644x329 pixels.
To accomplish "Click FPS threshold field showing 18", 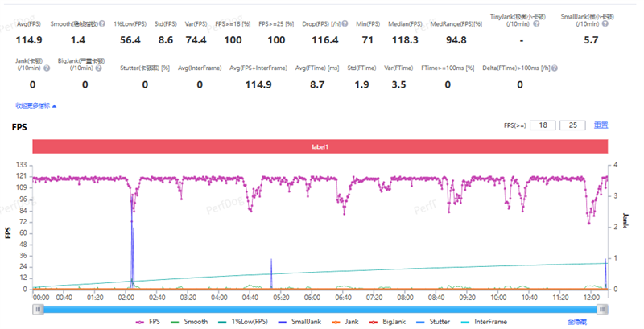I will (543, 125).
